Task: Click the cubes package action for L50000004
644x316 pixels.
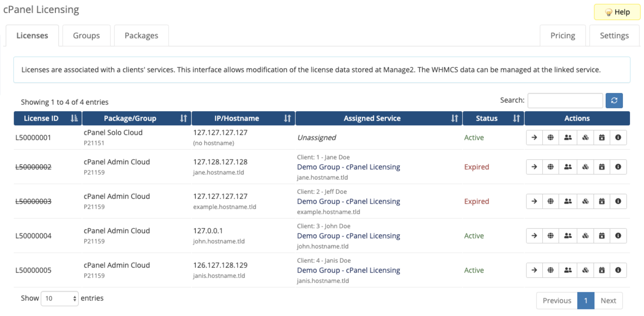Action: pyautogui.click(x=585, y=236)
